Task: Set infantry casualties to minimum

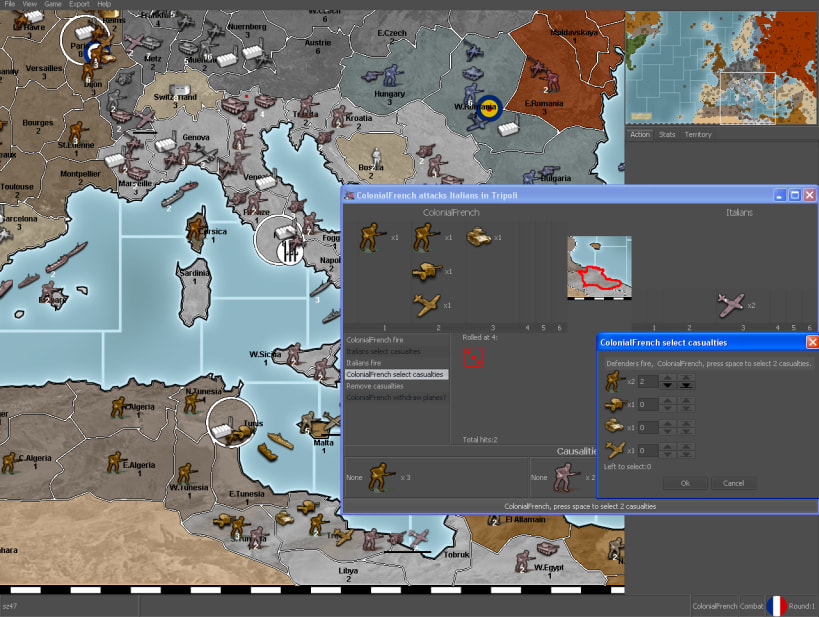Action: coord(686,385)
